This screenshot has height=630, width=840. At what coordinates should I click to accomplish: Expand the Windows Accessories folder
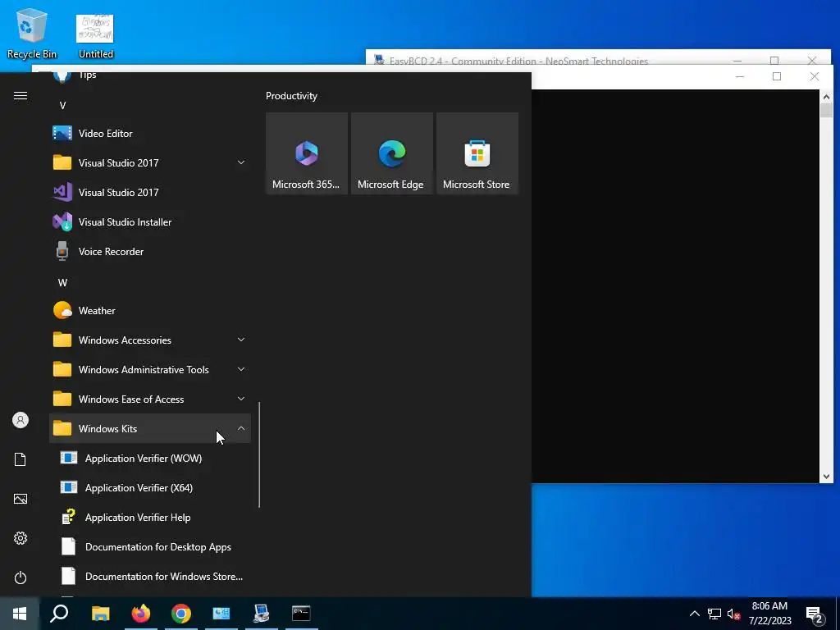150,340
